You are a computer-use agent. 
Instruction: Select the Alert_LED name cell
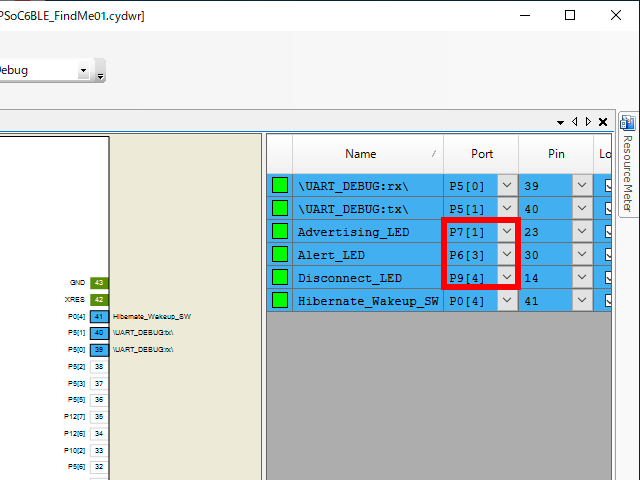[368, 254]
